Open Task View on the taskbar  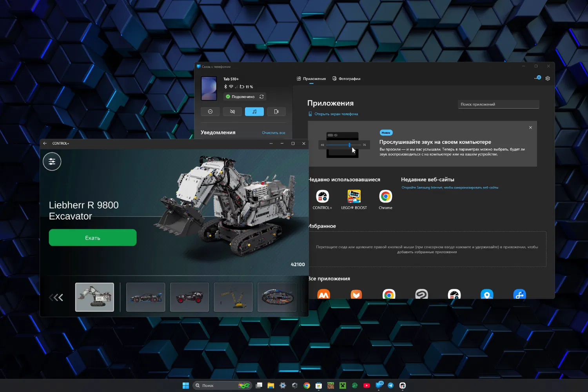click(259, 385)
